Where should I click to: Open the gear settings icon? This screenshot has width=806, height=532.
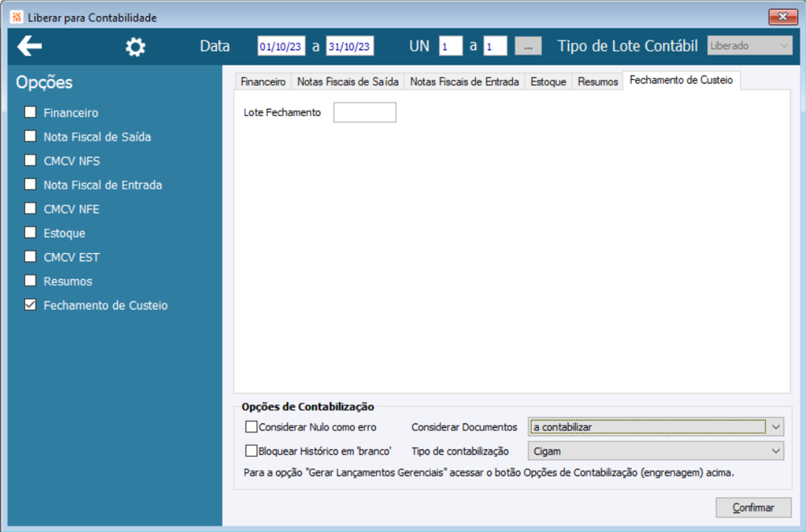(x=136, y=47)
